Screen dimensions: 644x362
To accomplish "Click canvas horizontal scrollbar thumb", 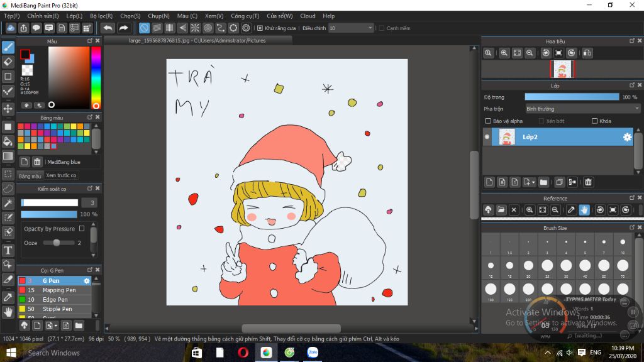I will 291,328.
